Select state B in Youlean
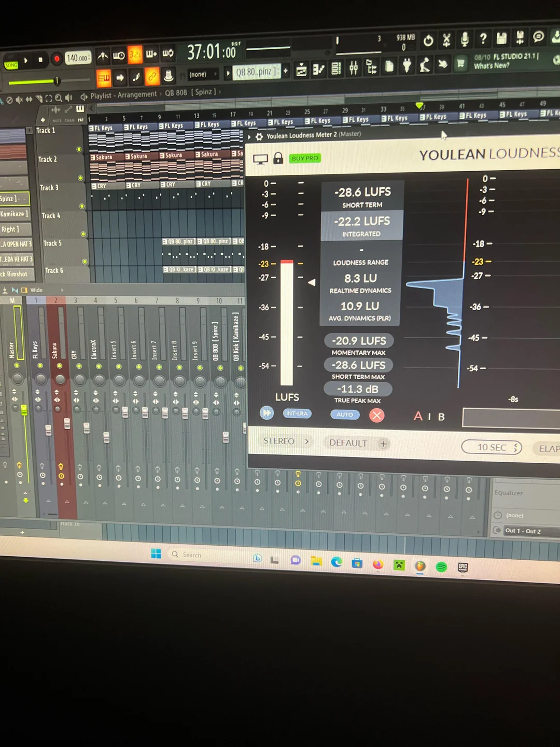This screenshot has height=747, width=560. pos(441,417)
